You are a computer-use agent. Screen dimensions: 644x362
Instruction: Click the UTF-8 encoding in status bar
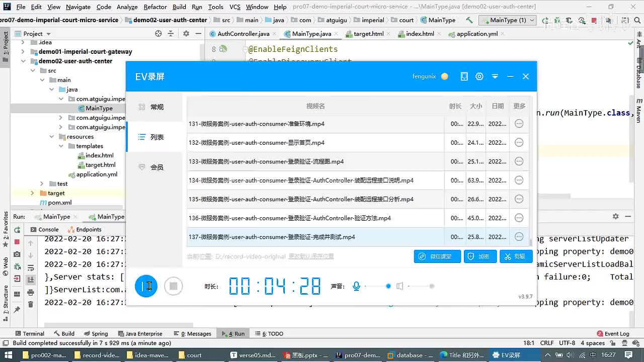click(567, 343)
